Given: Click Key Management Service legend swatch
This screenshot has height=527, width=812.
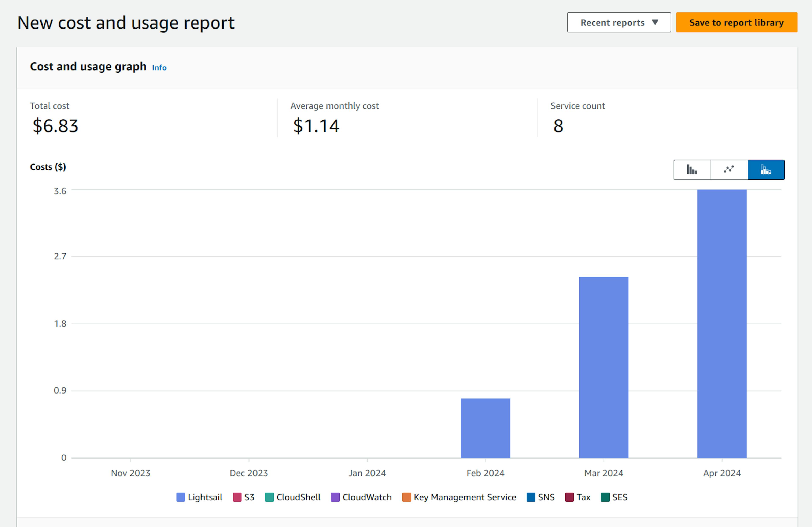Looking at the screenshot, I should click(x=406, y=497).
